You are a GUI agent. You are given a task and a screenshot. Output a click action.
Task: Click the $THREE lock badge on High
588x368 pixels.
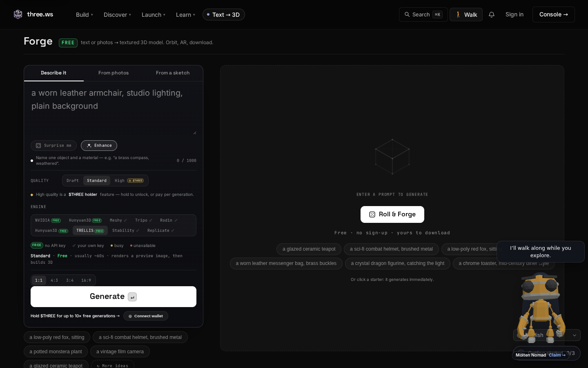pos(136,181)
